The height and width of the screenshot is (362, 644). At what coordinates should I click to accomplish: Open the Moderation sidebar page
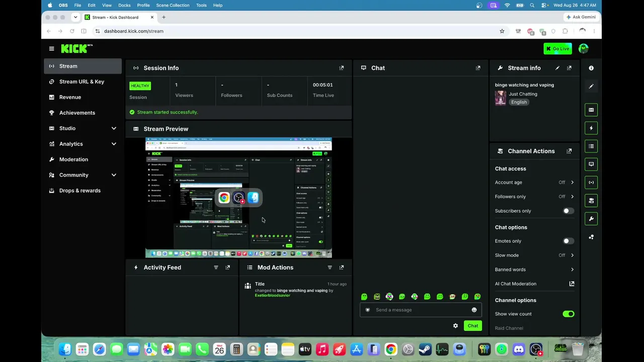tap(83, 159)
